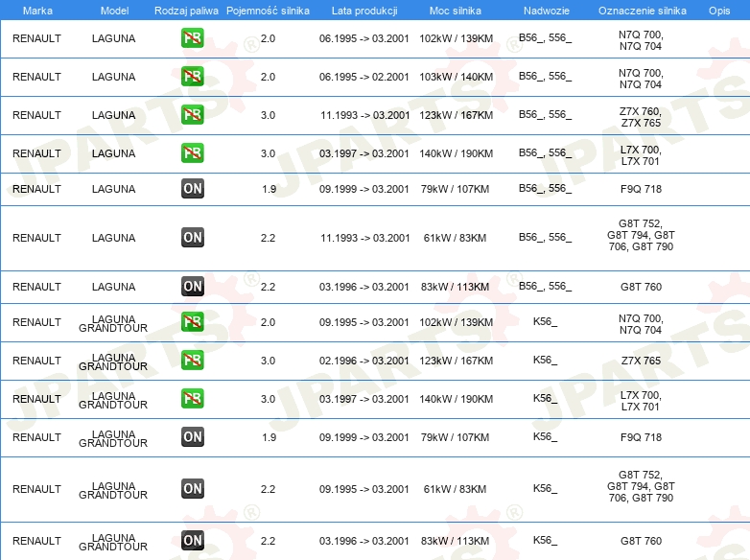
Task: Click the petrol icon in Laguna Grandtour 2.0 row
Action: point(192,322)
